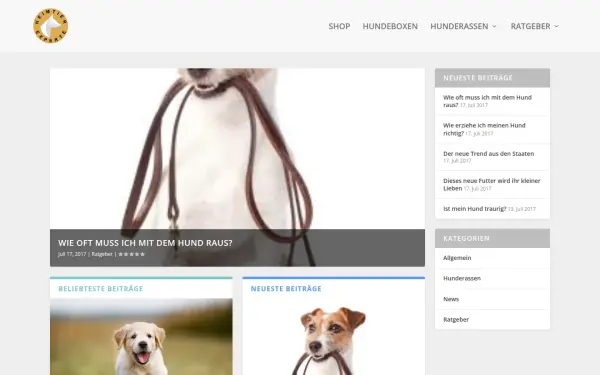Expand the RATGEBER dropdown chevron
Image resolution: width=600 pixels, height=375 pixels.
556,26
